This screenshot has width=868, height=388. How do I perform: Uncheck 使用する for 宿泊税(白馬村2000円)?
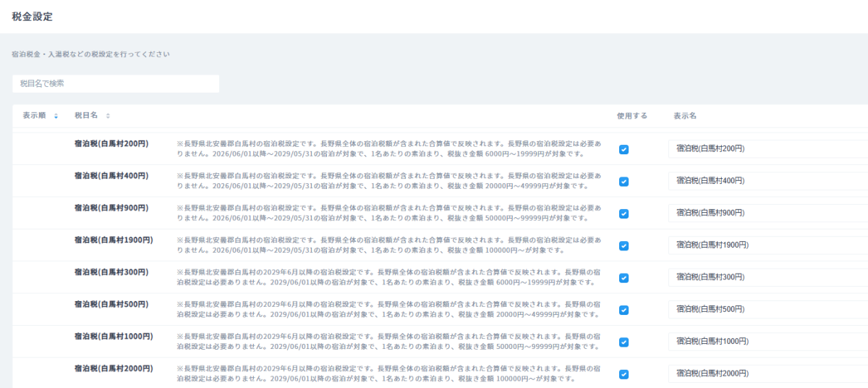[624, 374]
